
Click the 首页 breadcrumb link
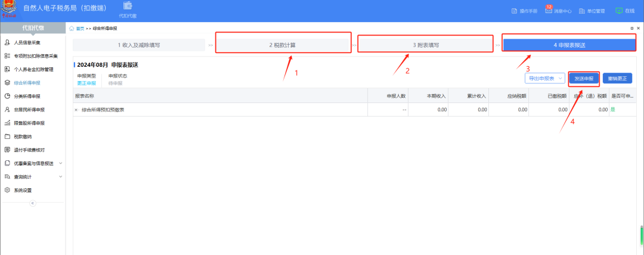tap(80, 29)
